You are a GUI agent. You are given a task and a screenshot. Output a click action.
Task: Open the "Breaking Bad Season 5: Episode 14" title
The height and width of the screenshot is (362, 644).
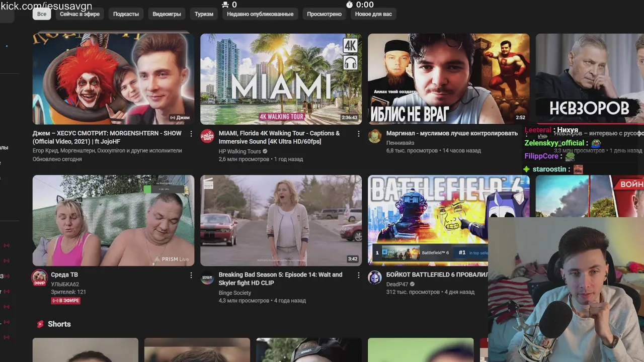click(280, 279)
